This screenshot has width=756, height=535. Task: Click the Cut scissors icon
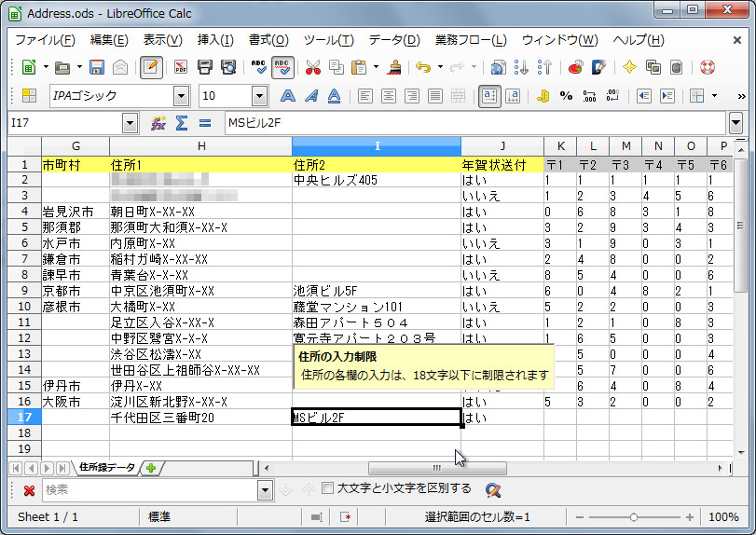[313, 67]
